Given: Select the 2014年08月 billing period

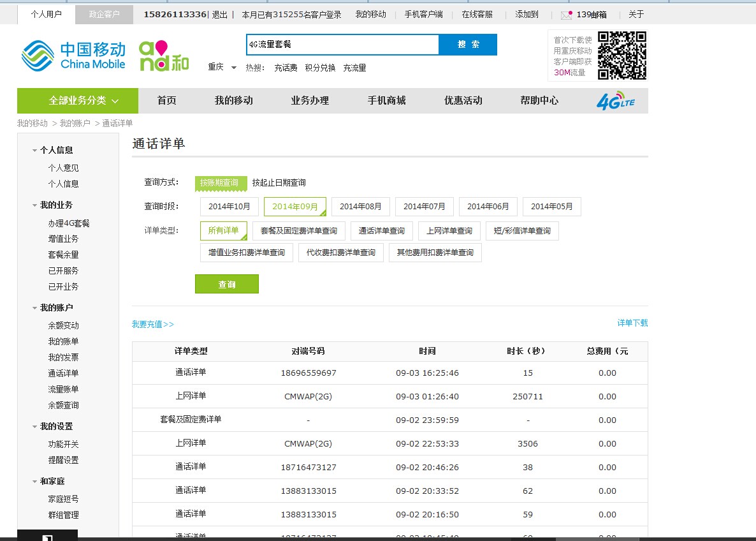Looking at the screenshot, I should 360,207.
